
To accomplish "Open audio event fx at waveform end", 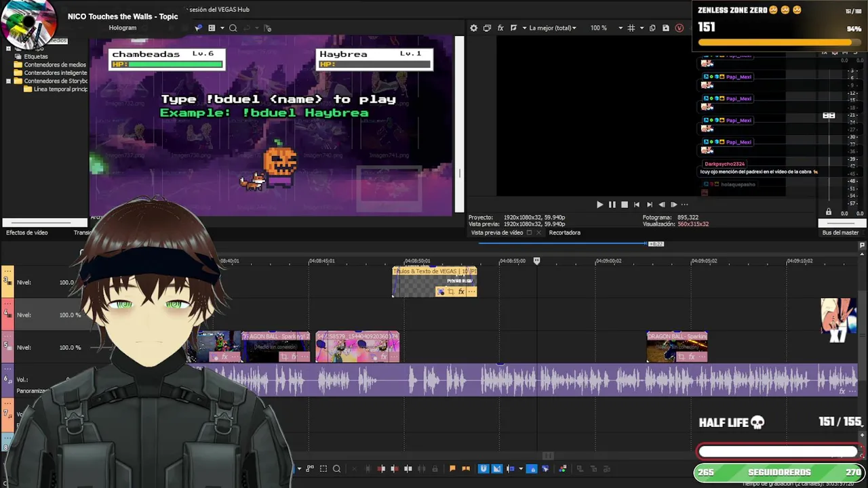I will coord(842,391).
